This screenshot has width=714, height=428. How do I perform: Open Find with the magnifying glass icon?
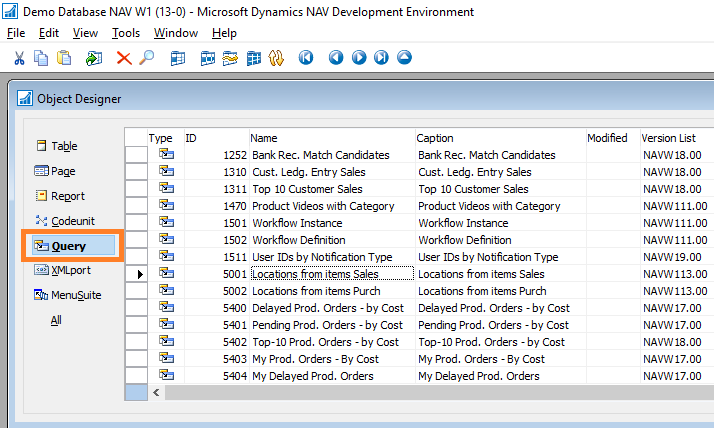pyautogui.click(x=147, y=58)
